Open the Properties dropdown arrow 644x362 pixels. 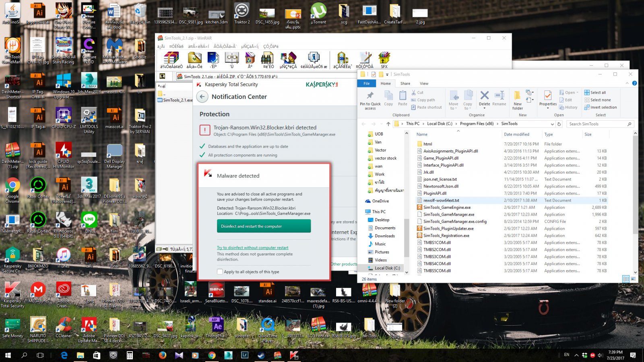(x=548, y=109)
